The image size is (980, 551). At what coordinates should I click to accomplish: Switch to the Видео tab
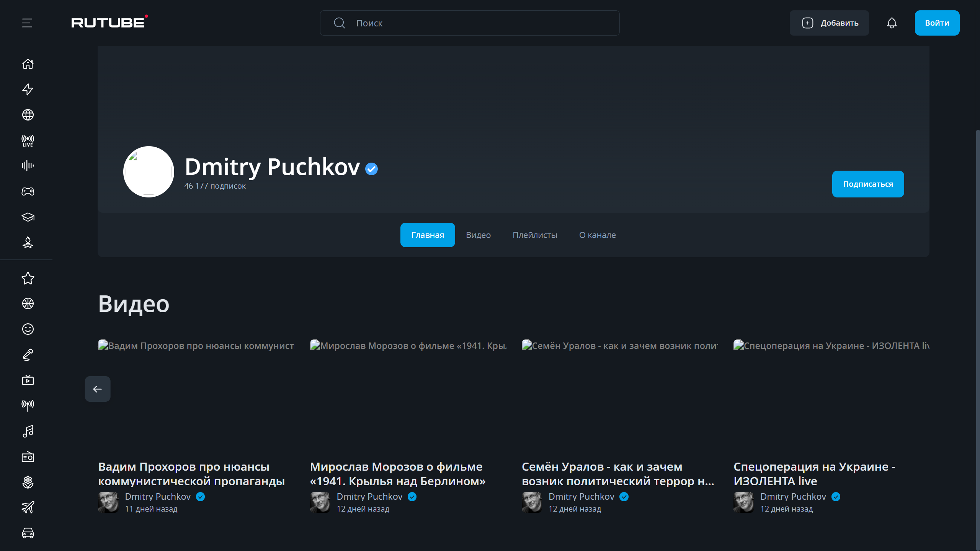478,235
